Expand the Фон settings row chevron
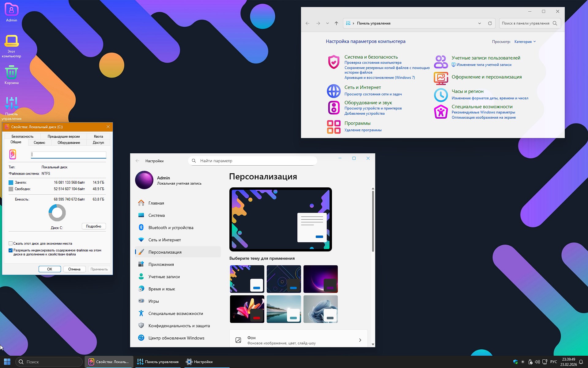588x368 pixels. click(x=360, y=340)
